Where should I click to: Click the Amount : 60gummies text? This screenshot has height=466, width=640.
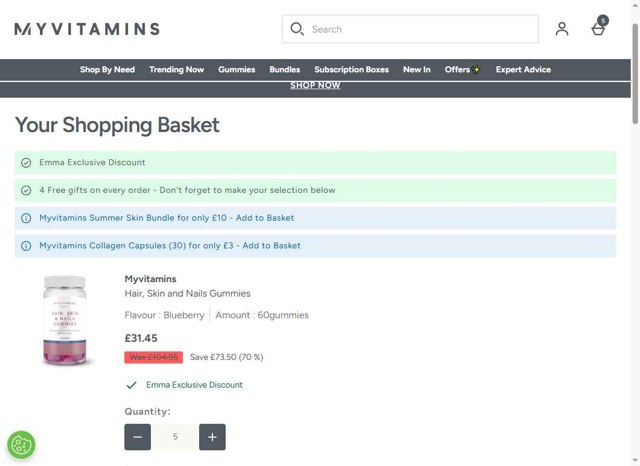click(262, 315)
